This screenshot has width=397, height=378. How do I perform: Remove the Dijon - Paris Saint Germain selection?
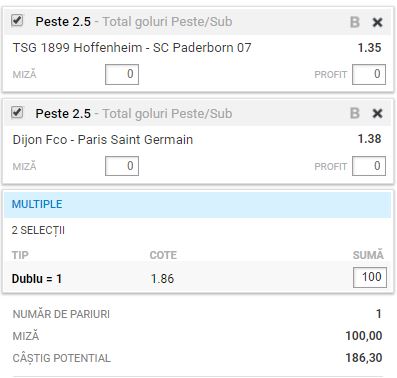pos(377,113)
